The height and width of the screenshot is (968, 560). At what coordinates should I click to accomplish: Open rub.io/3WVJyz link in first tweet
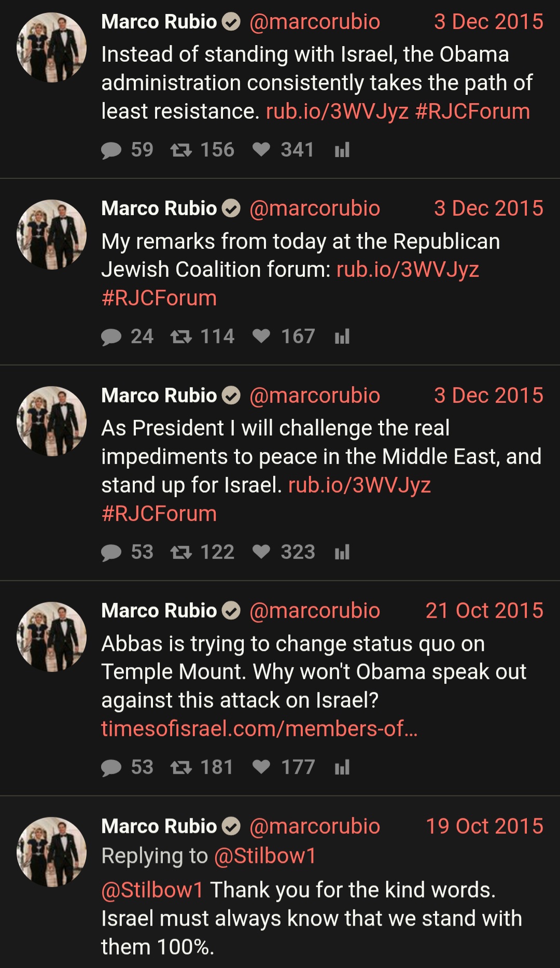(x=337, y=111)
